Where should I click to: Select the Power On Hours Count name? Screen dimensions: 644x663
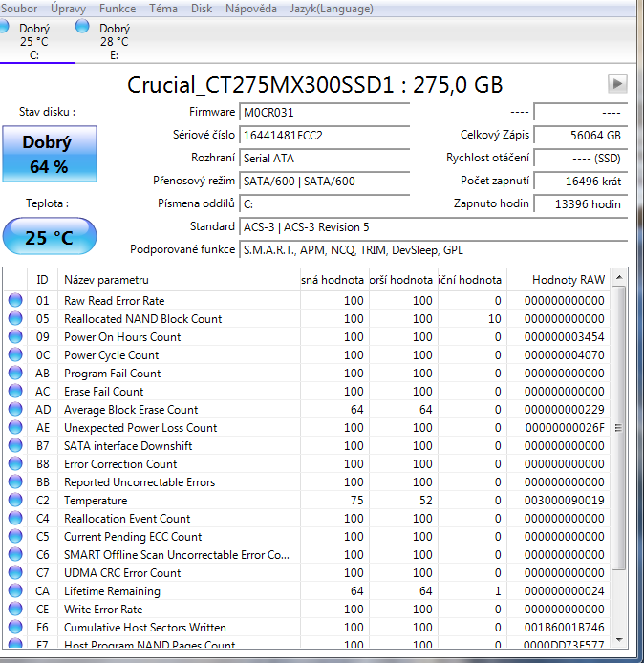(x=122, y=337)
